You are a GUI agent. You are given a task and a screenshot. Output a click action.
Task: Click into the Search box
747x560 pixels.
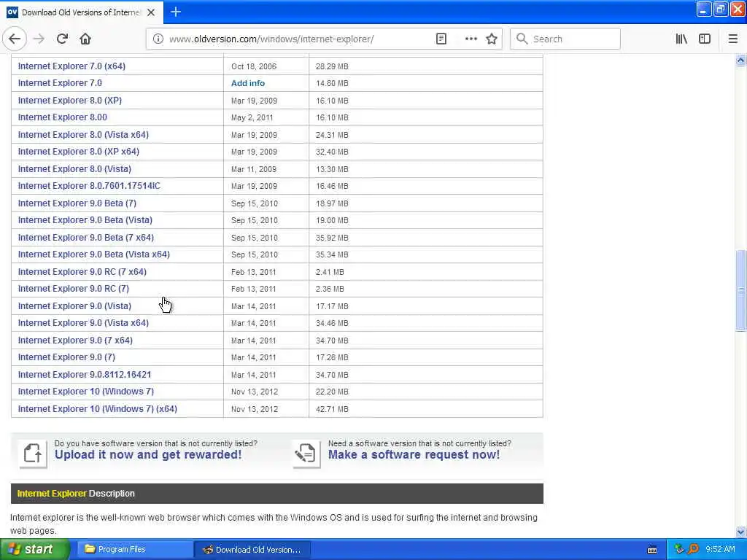(565, 39)
